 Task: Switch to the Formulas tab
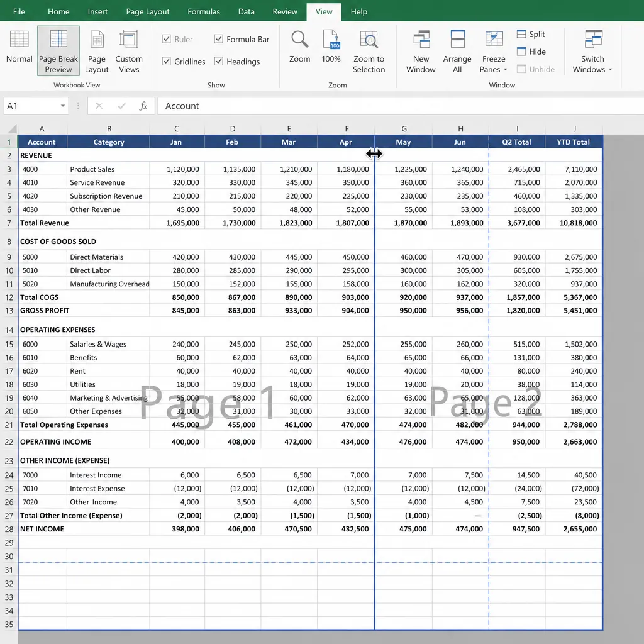(x=204, y=11)
